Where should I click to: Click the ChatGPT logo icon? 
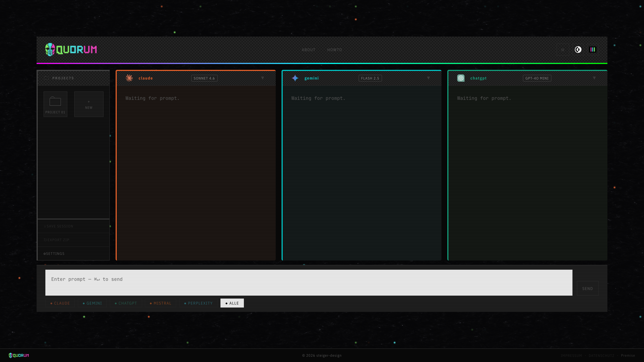coord(461,78)
